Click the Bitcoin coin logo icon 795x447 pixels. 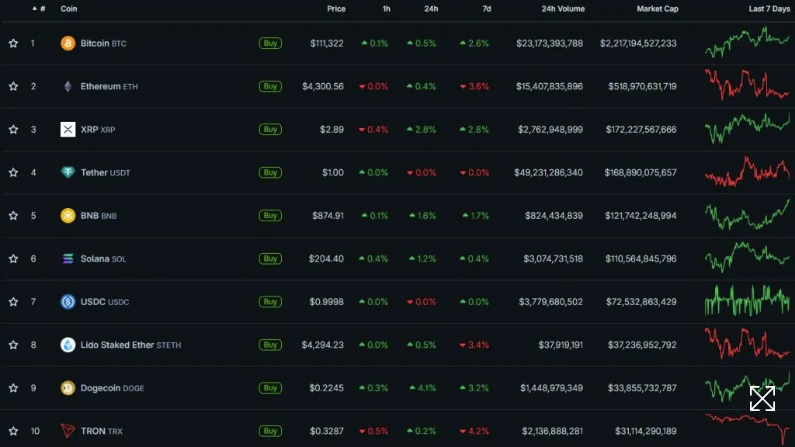click(x=68, y=43)
